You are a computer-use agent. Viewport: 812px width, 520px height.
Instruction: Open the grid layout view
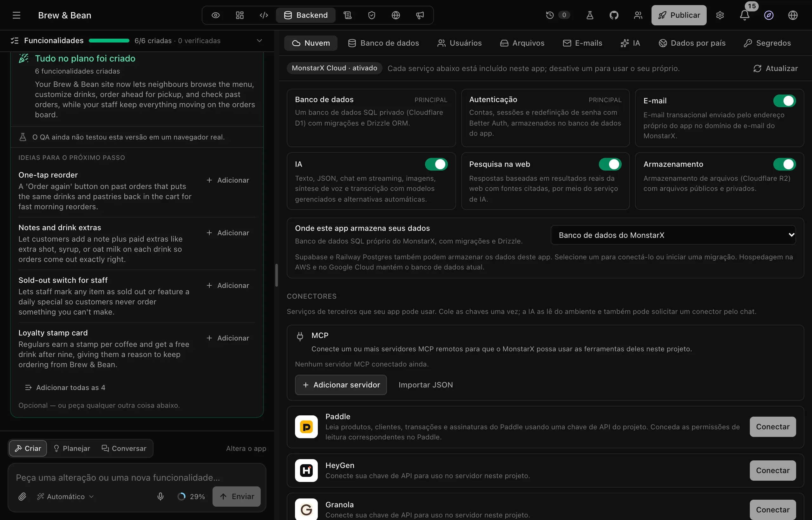point(239,15)
